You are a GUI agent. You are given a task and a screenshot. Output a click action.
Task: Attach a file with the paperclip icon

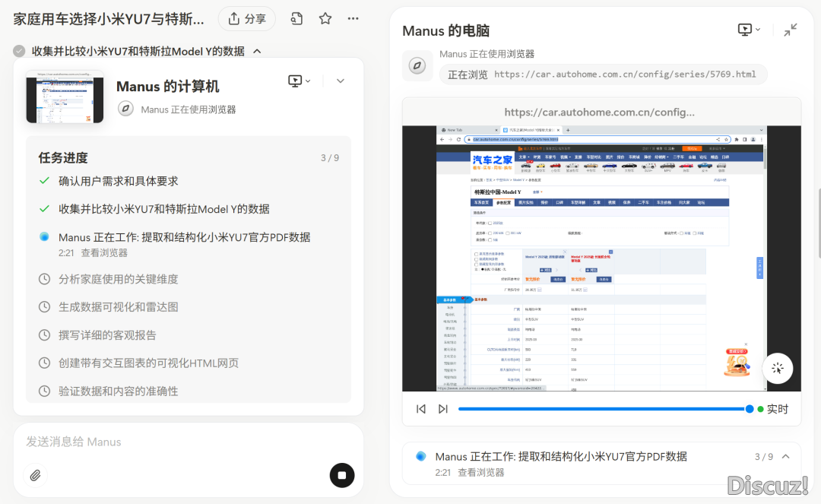[x=35, y=475]
